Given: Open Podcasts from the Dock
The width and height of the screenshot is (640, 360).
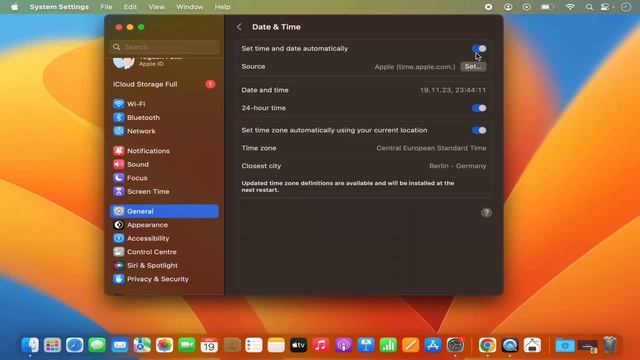Looking at the screenshot, I should 344,345.
